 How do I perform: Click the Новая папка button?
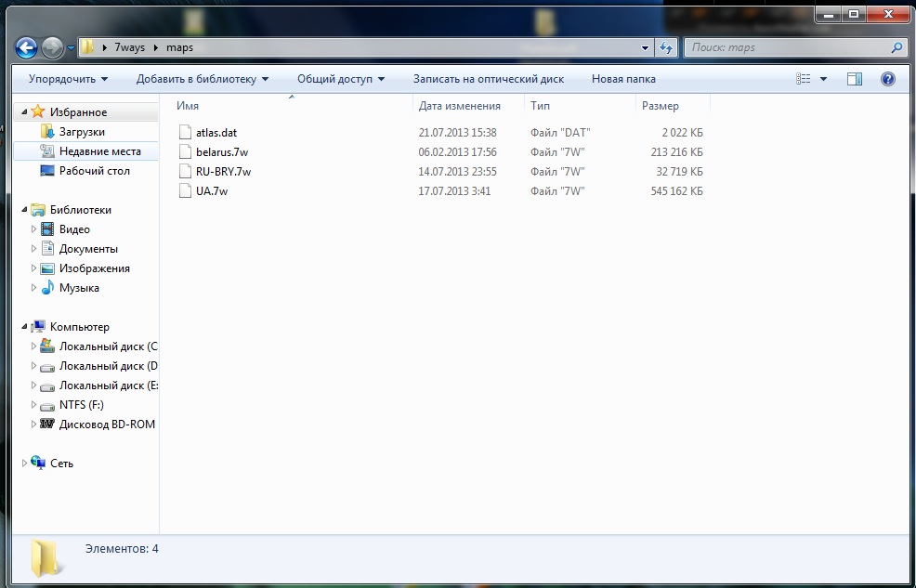click(623, 79)
